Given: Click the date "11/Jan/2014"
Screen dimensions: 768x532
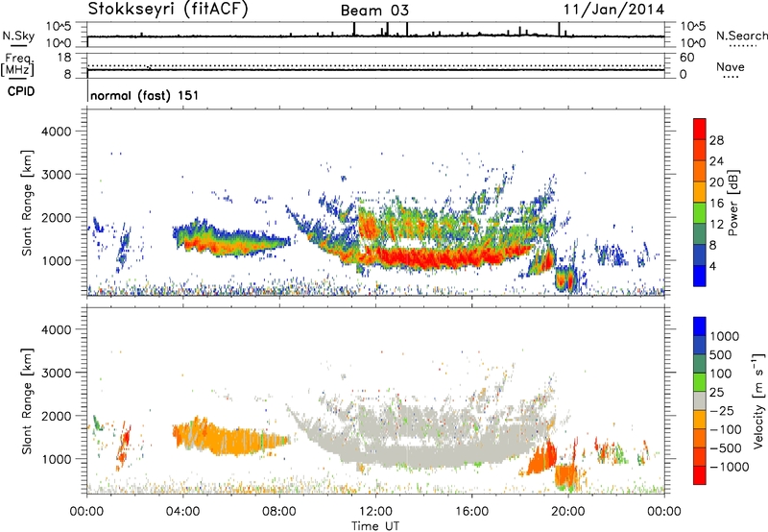Looking at the screenshot, I should 613,10.
